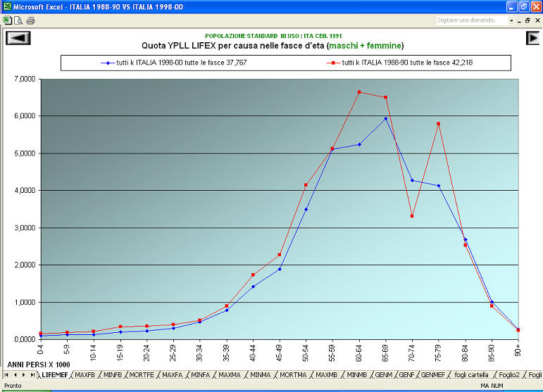The width and height of the screenshot is (543, 392).
Task: Click the Print toolbar icon
Action: click(30, 20)
